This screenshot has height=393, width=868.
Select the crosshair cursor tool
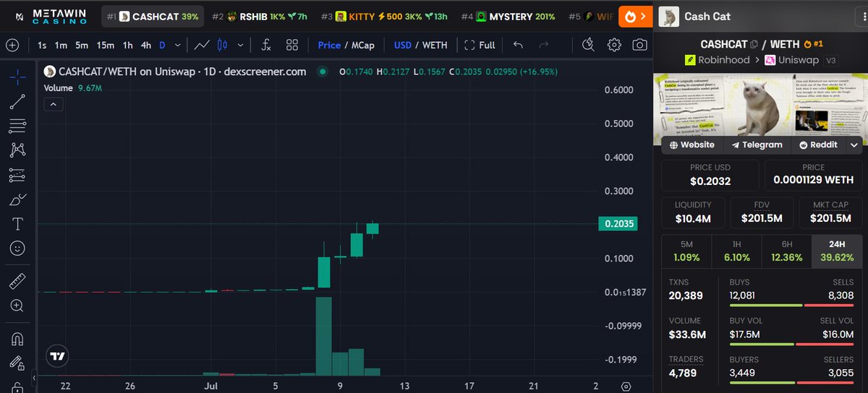point(18,76)
